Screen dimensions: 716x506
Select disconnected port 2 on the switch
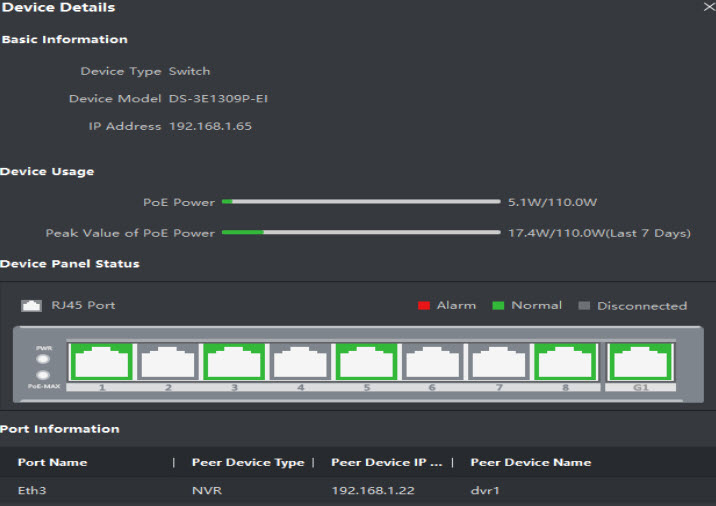tap(168, 361)
